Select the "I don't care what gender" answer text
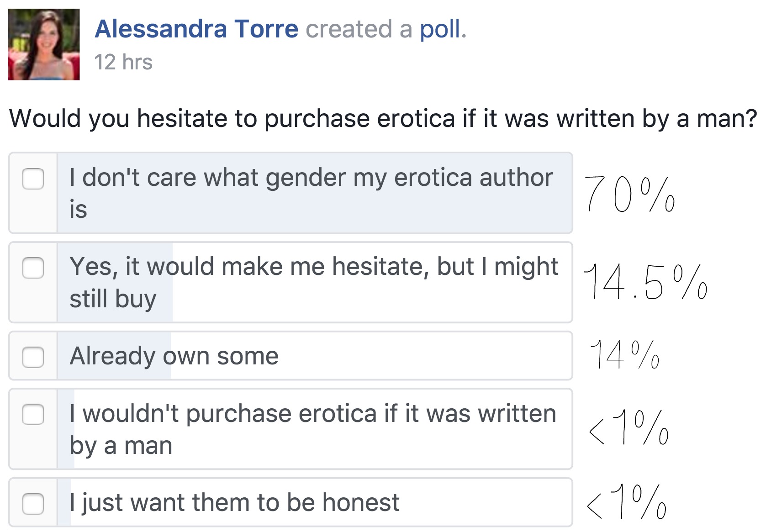 (x=311, y=193)
